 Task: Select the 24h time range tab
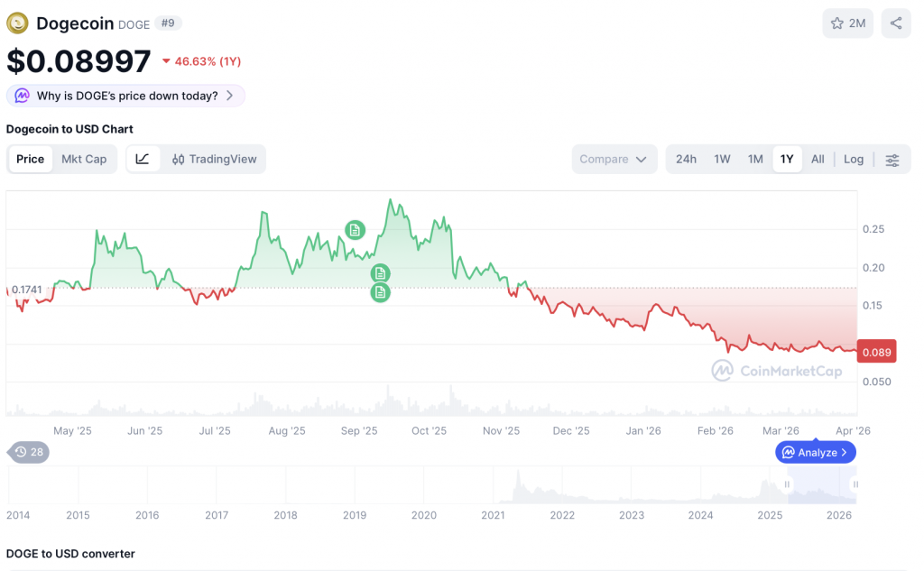686,159
